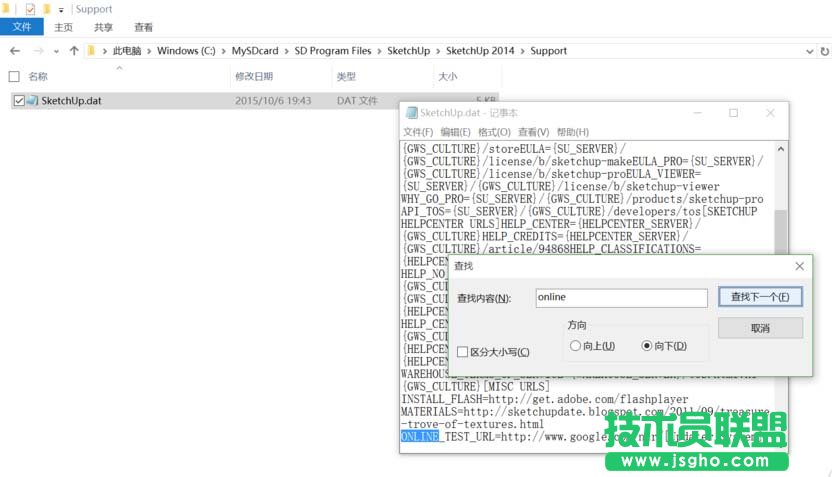Click the address bar folder icon
This screenshot has width=832, height=477.
pyautogui.click(x=91, y=51)
